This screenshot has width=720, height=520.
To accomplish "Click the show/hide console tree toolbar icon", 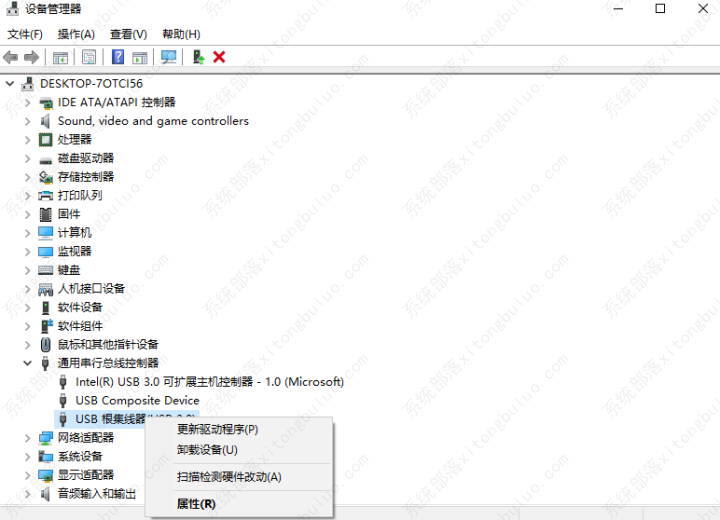I will (x=60, y=57).
